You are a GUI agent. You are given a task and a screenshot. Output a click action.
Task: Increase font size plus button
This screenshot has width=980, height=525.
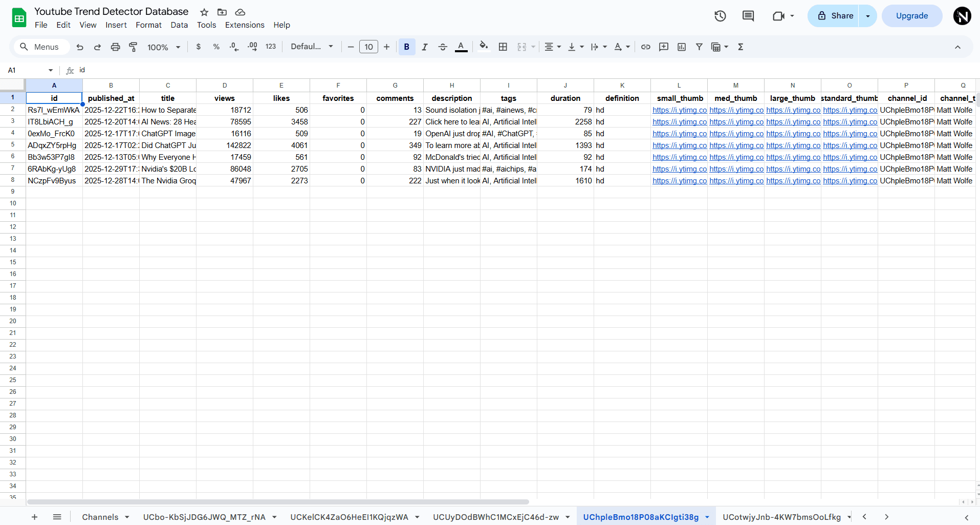(x=386, y=47)
